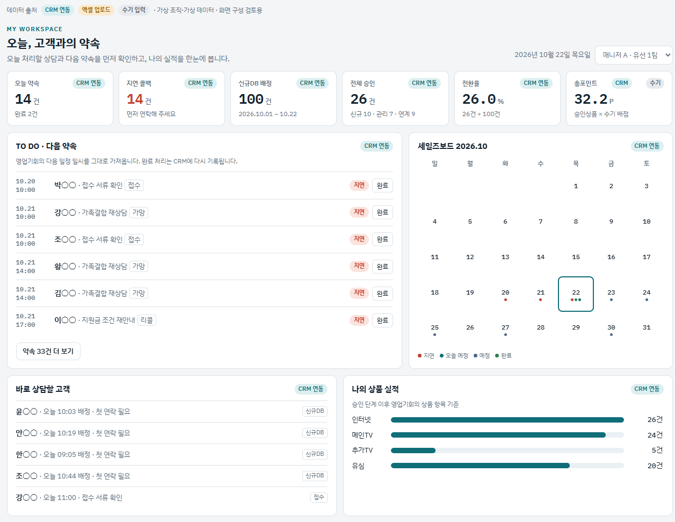Image resolution: width=675 pixels, height=522 pixels.
Task: Select day 25 on the calendar
Action: click(435, 329)
